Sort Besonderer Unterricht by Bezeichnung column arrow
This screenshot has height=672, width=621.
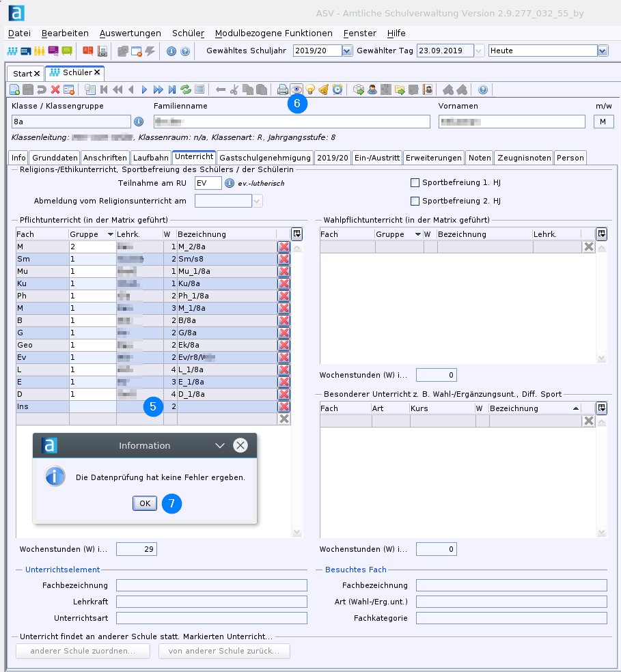point(576,408)
